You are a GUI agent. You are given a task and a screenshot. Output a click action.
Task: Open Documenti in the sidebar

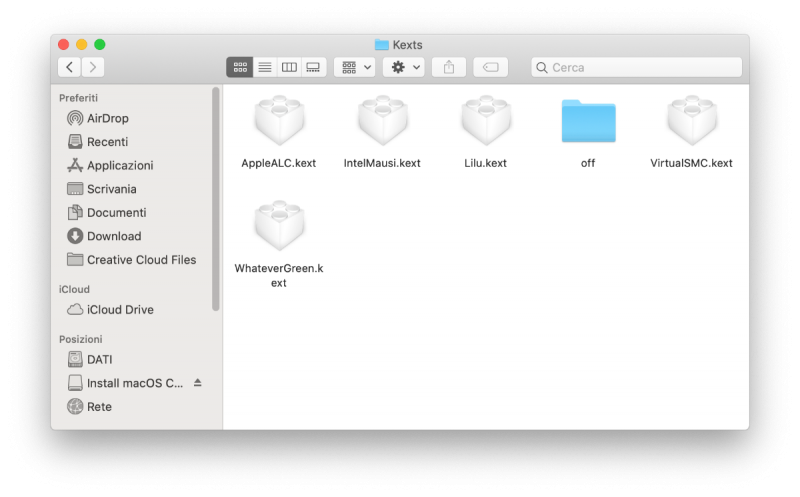click(x=135, y=213)
